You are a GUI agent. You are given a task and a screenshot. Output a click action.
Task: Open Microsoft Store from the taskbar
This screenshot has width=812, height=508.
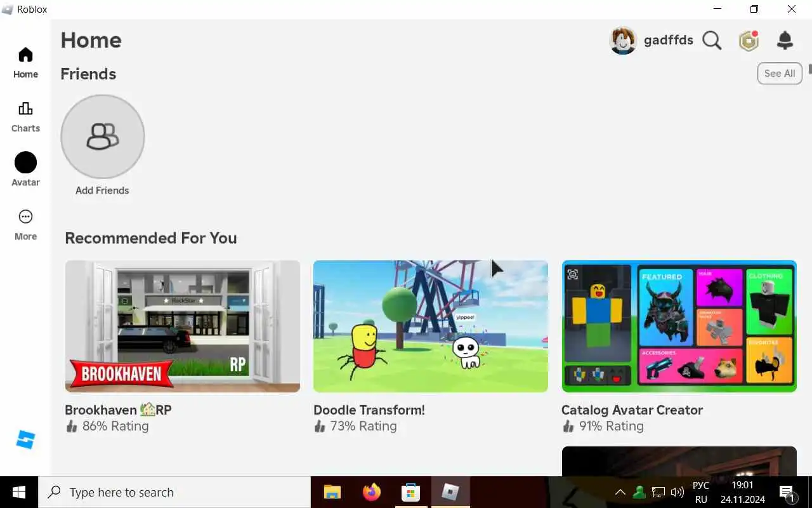[x=411, y=492]
